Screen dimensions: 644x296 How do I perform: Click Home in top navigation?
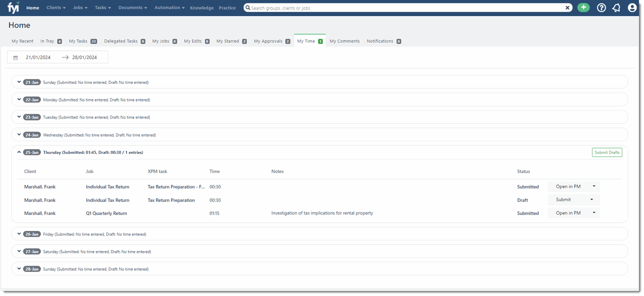[33, 8]
